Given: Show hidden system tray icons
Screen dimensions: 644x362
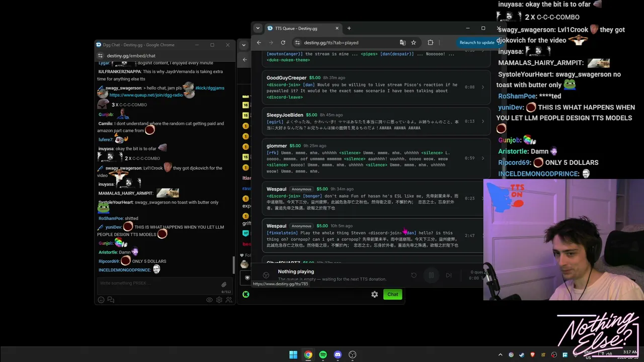Looking at the screenshot, I should pos(500,355).
